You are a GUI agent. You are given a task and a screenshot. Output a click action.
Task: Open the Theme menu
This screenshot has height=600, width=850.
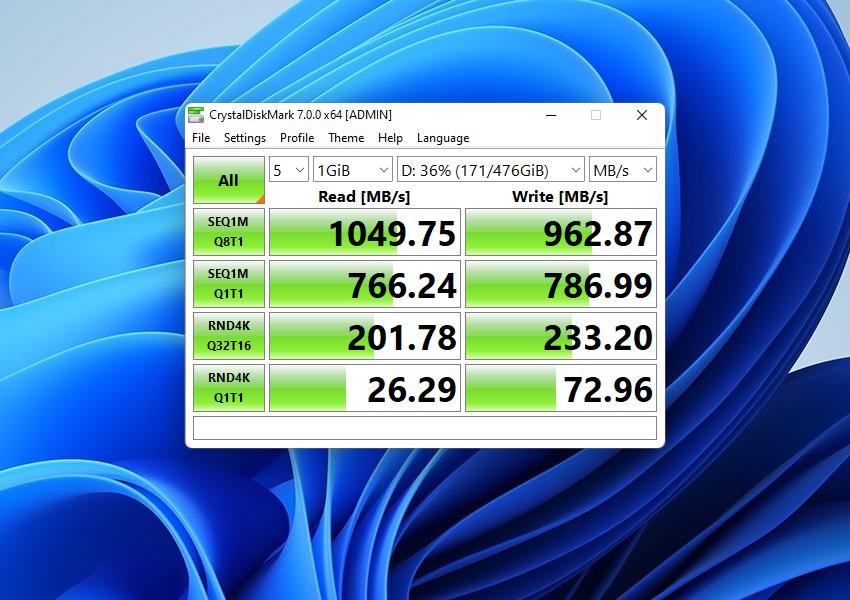point(346,138)
